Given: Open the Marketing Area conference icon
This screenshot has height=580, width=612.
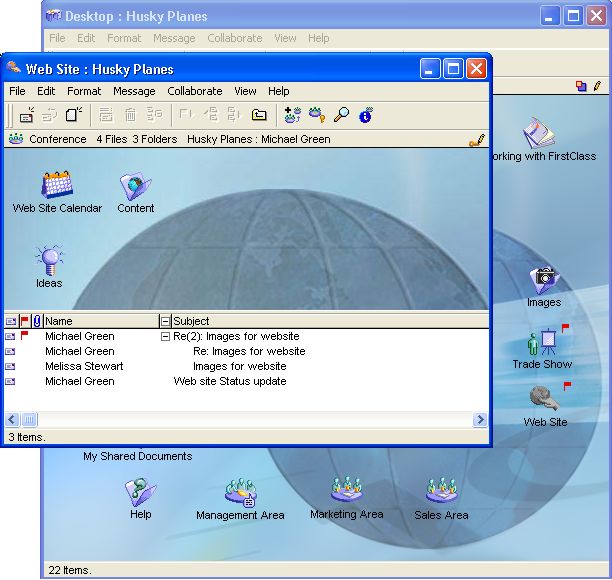Looking at the screenshot, I should [x=346, y=491].
